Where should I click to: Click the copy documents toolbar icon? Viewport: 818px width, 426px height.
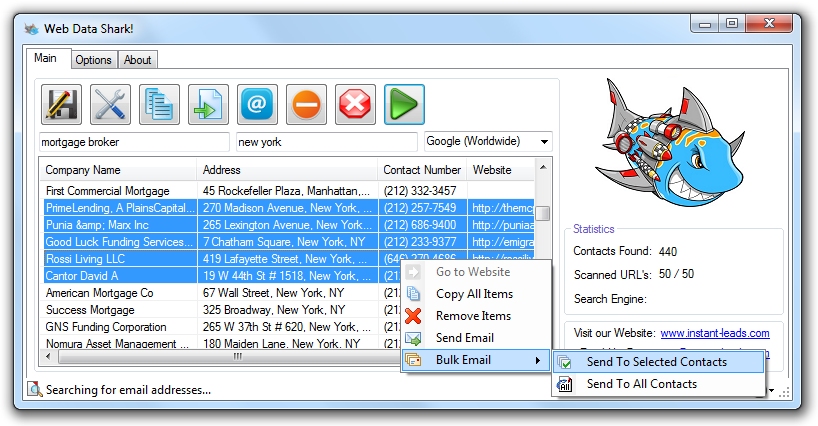160,104
